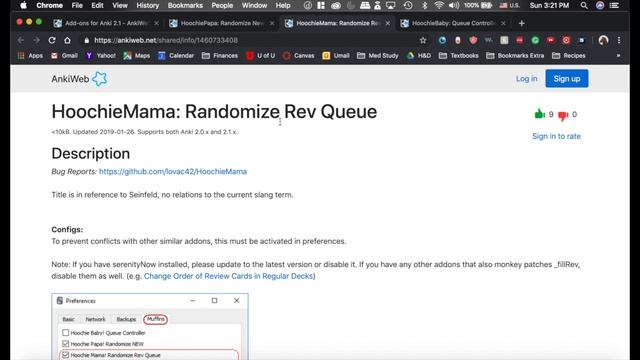Open the File menu
640x360 pixels.
tap(77, 5)
